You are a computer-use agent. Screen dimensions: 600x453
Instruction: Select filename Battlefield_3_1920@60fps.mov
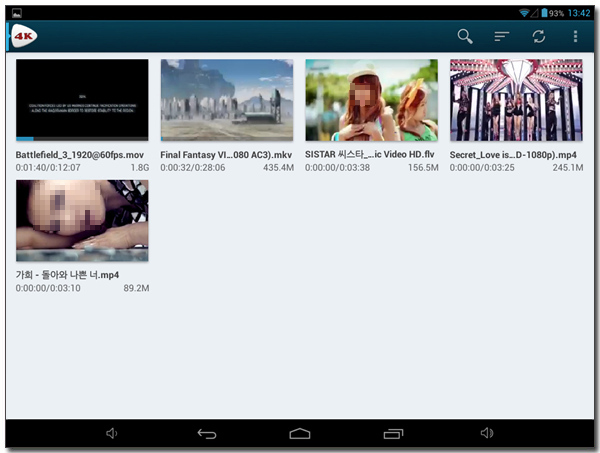[80, 155]
